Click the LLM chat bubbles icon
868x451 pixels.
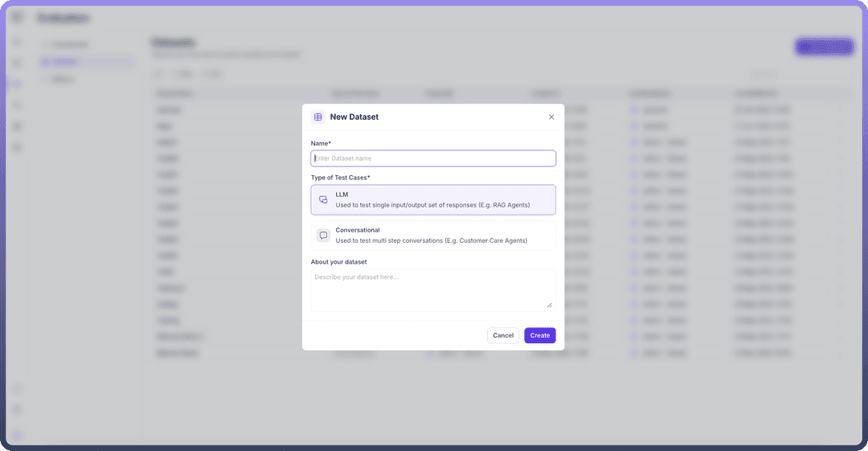(x=323, y=200)
